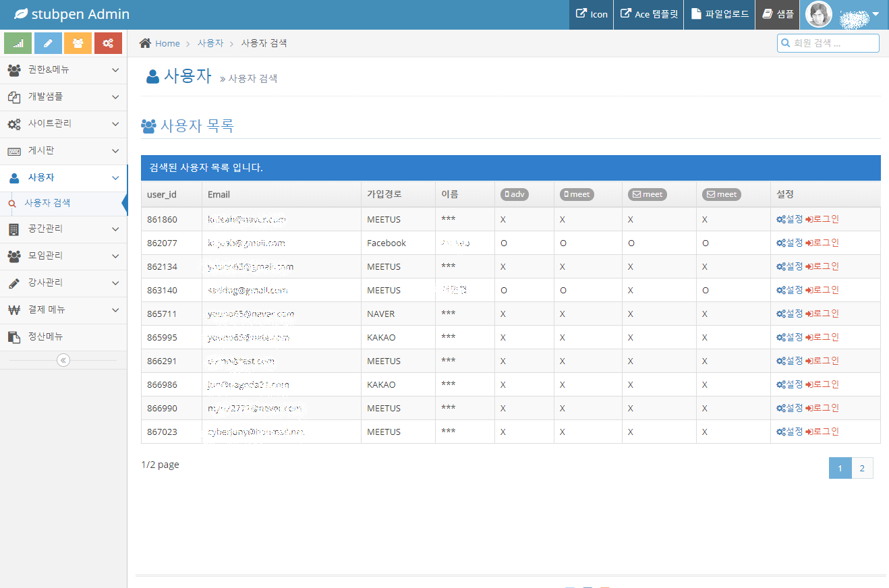Open the user account dropdown arrow
This screenshot has height=588, width=889.
click(x=876, y=14)
